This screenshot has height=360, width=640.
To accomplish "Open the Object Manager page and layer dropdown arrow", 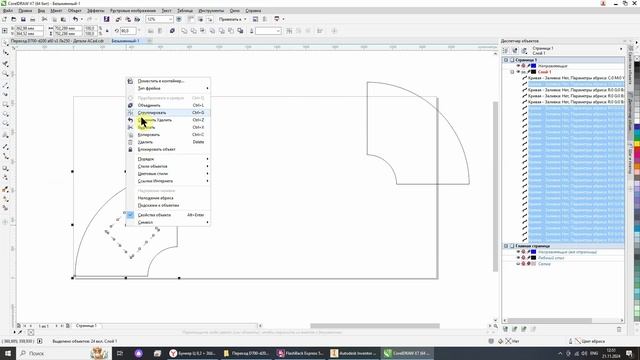I will 621,49.
